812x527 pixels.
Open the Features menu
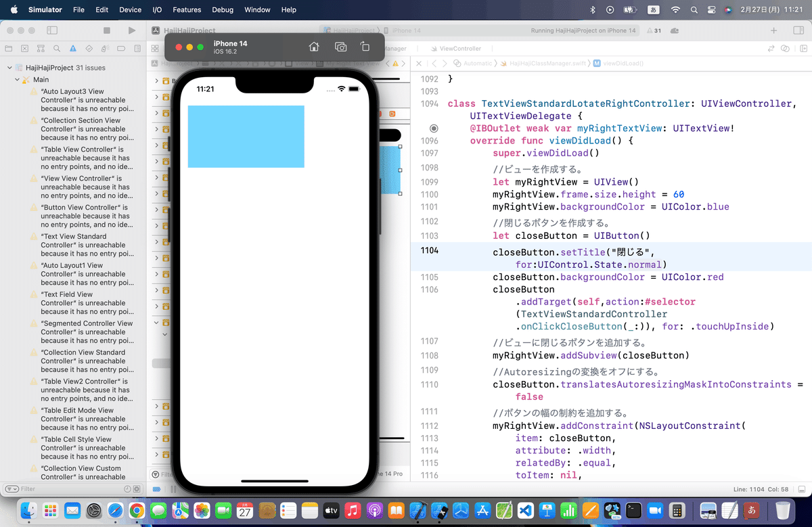tap(187, 9)
